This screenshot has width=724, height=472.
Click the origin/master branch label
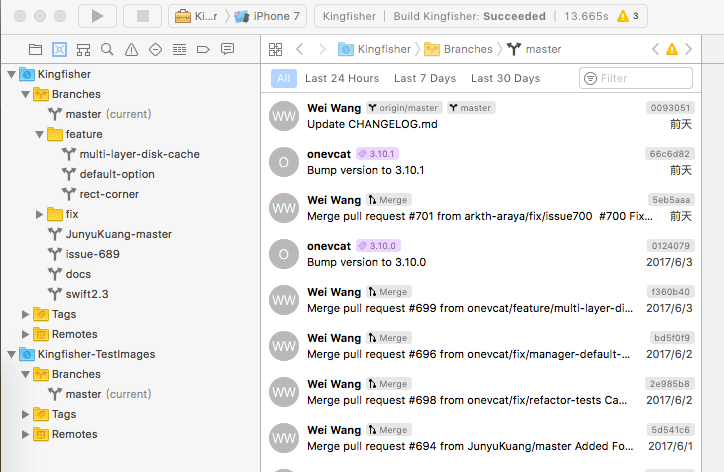[404, 108]
